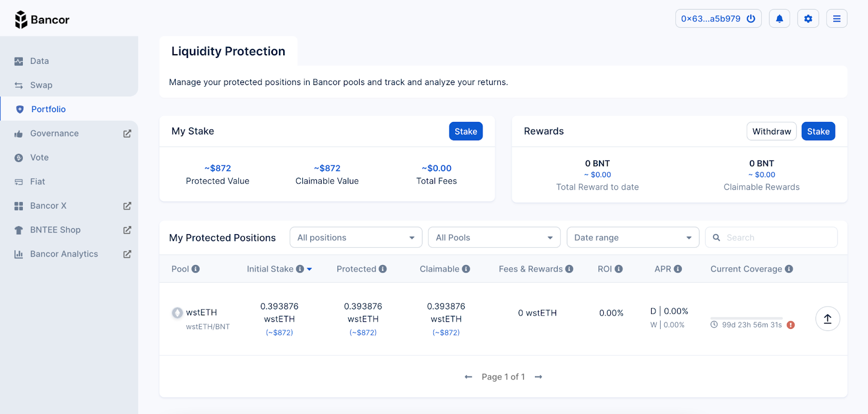Click the search magnifier icon
The image size is (868, 414).
[717, 237]
